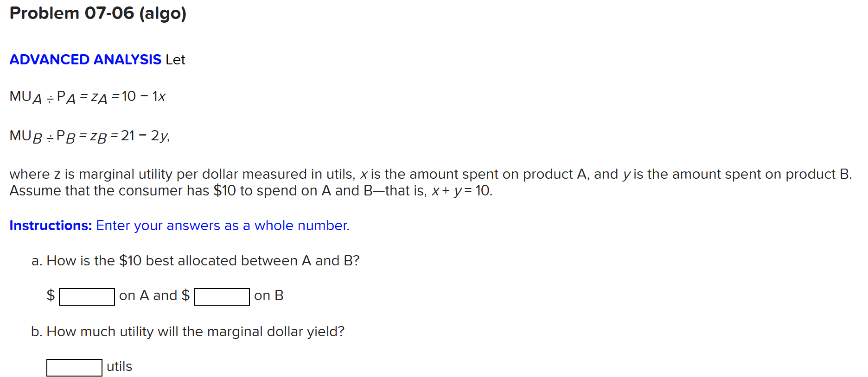Click the utils answer input box
Image resolution: width=868 pixels, height=377 pixels.
[x=74, y=367]
